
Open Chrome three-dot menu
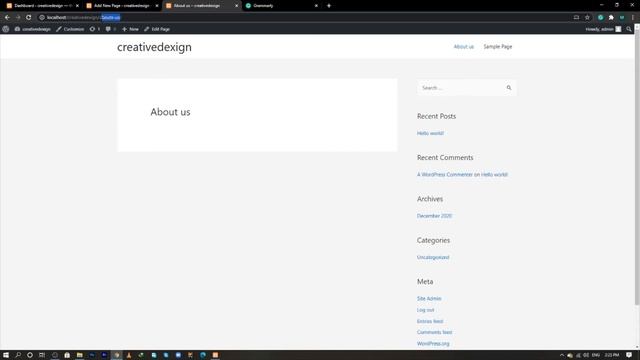pos(633,18)
